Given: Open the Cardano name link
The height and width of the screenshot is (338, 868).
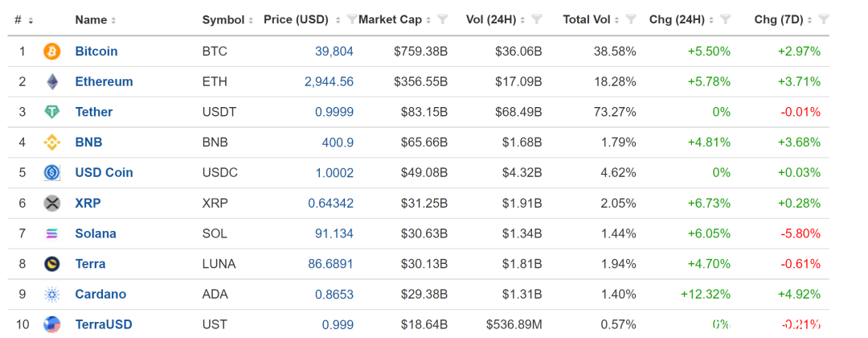Looking at the screenshot, I should tap(100, 295).
